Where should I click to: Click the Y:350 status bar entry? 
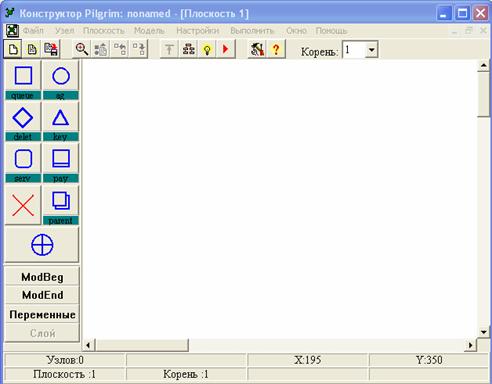click(429, 360)
